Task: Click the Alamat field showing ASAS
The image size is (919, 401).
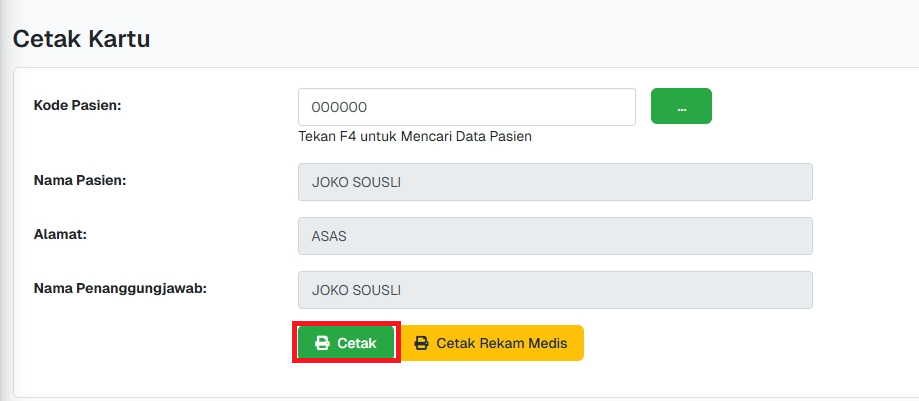Action: pyautogui.click(x=555, y=236)
